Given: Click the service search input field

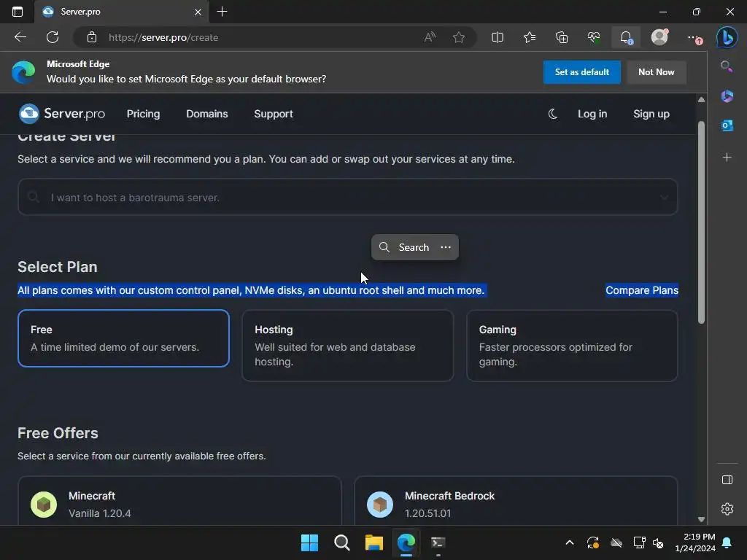Looking at the screenshot, I should point(348,197).
